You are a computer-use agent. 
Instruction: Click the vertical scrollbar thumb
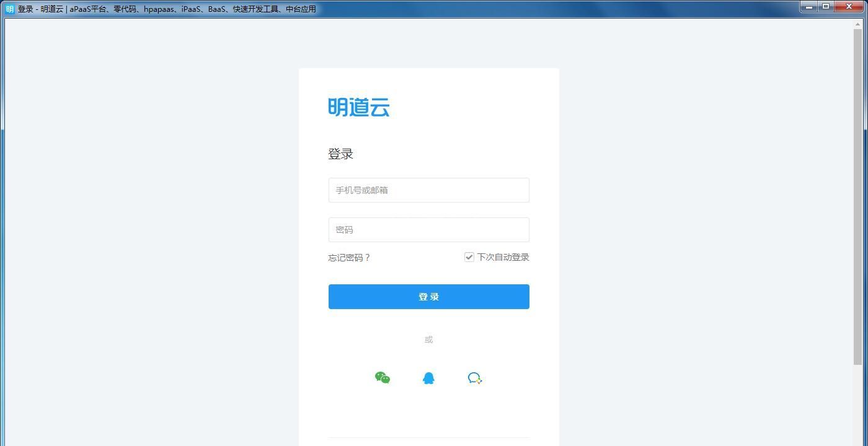(x=858, y=196)
